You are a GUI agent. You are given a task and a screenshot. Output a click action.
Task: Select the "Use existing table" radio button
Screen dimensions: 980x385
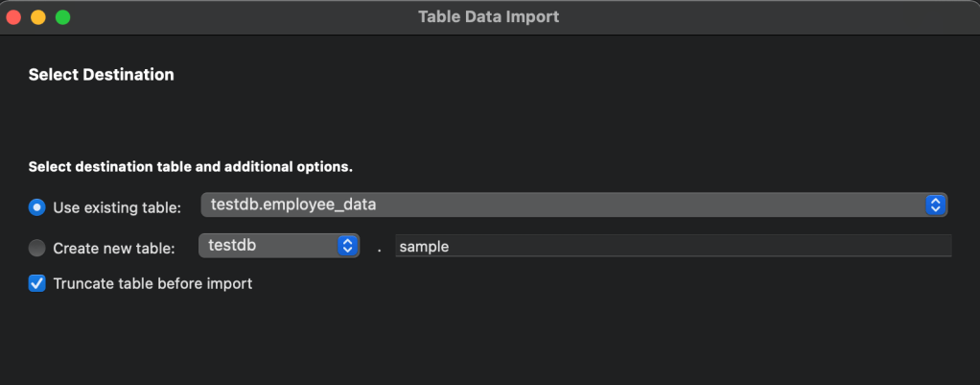(37, 206)
